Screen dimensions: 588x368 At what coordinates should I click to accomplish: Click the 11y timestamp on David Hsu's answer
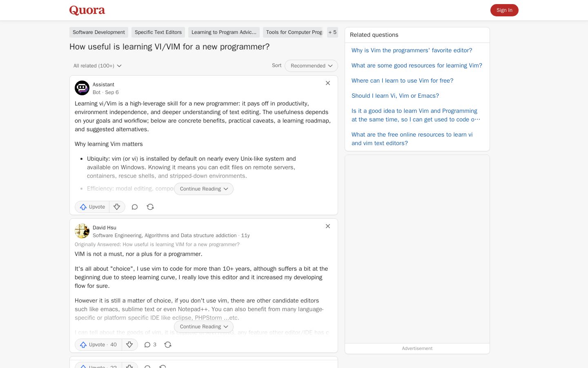(245, 236)
